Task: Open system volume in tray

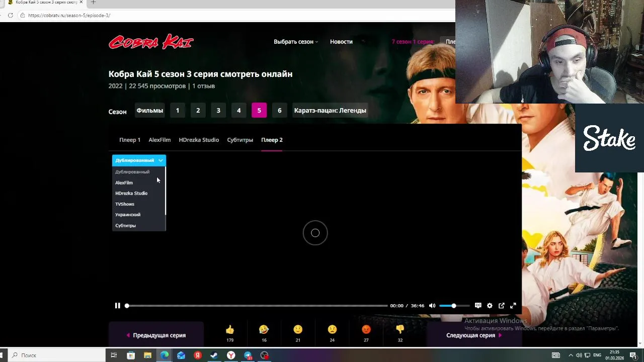Action: point(579,355)
